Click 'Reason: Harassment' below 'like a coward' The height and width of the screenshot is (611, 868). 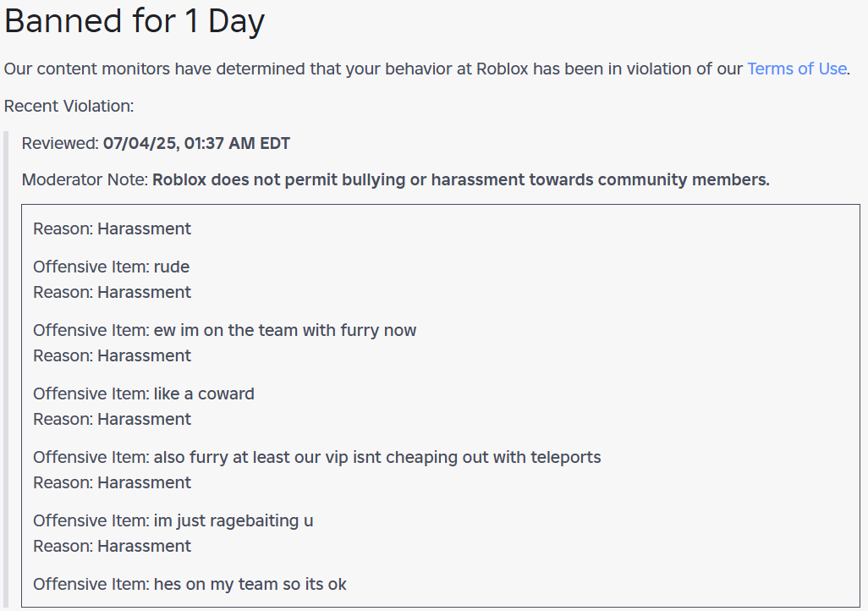[112, 420]
